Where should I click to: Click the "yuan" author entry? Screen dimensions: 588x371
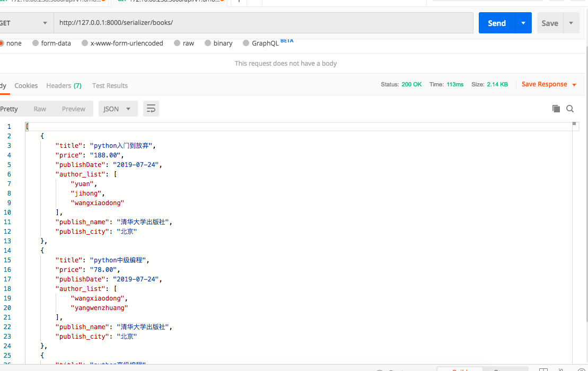(x=82, y=183)
